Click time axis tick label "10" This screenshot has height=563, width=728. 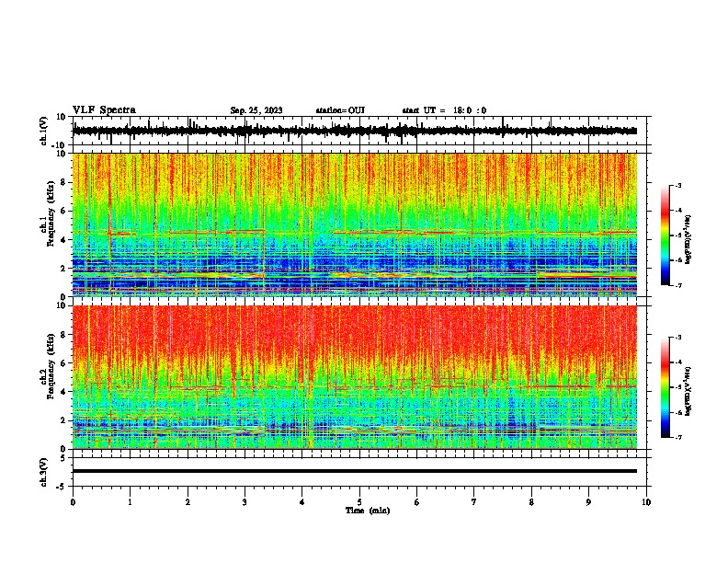click(646, 502)
